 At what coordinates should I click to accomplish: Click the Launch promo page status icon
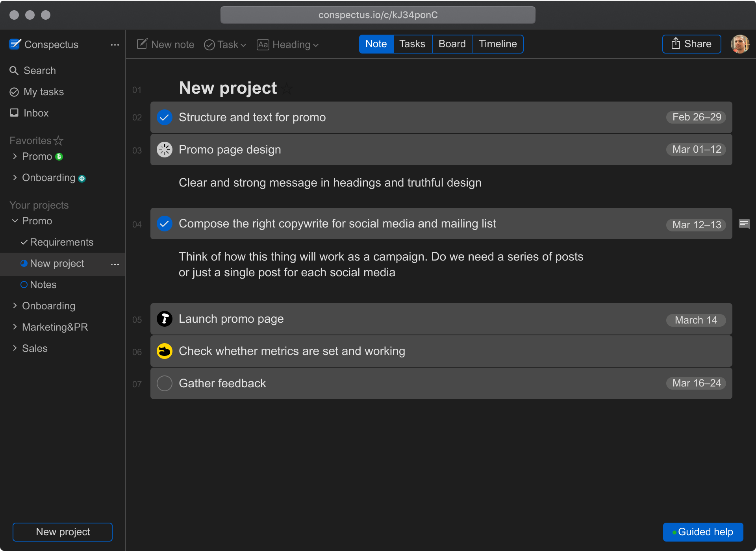pos(165,319)
